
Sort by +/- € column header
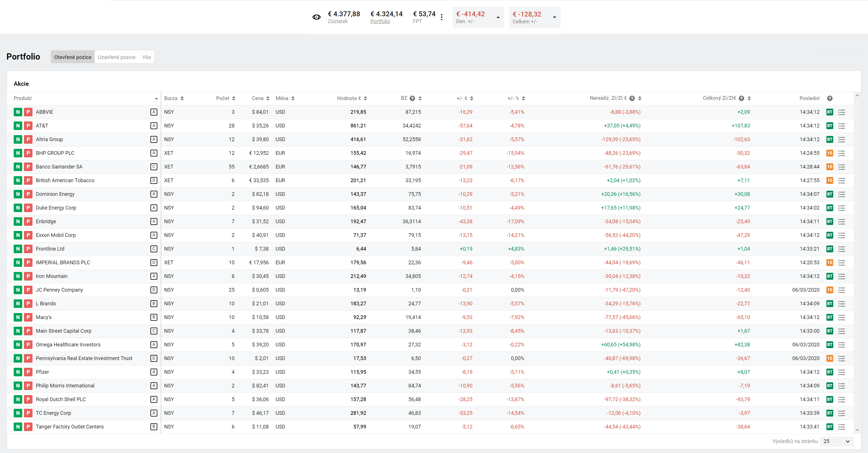pyautogui.click(x=465, y=98)
